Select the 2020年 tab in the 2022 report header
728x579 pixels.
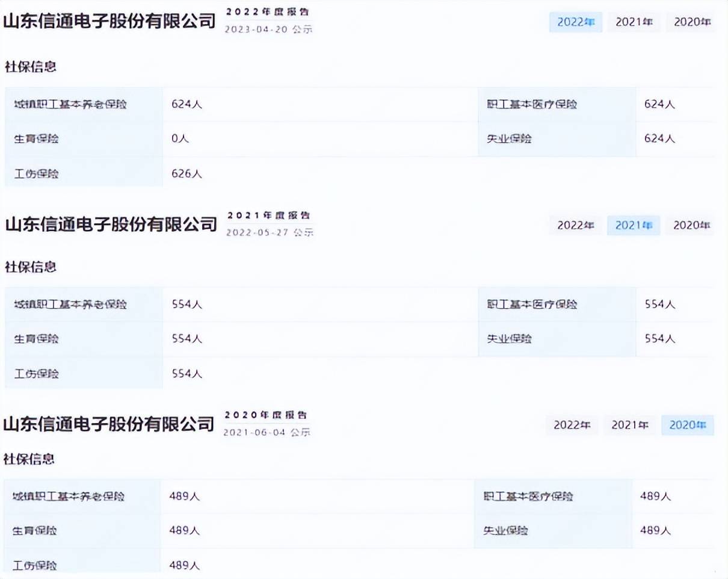click(x=692, y=22)
